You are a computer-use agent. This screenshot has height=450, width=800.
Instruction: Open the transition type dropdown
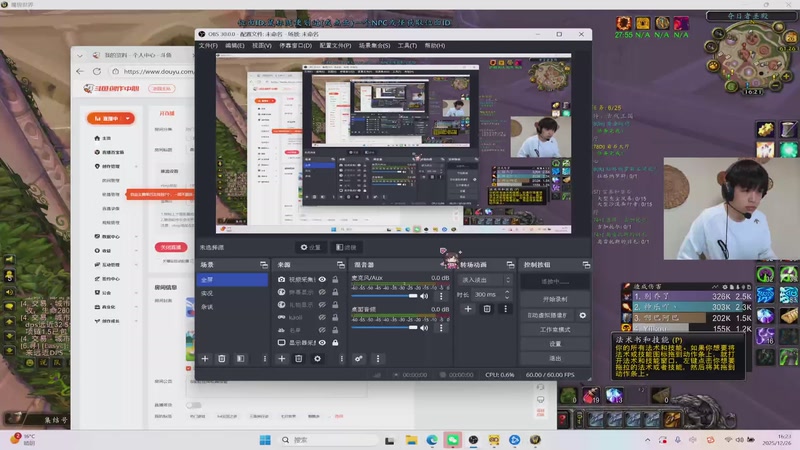[x=483, y=280]
